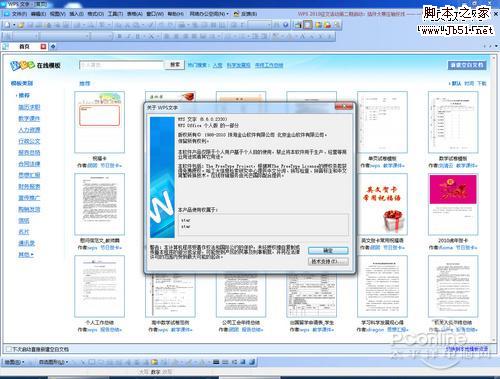500x379 pixels.
Task: Expand the 自选图形 dropdown
Action: tap(53, 362)
